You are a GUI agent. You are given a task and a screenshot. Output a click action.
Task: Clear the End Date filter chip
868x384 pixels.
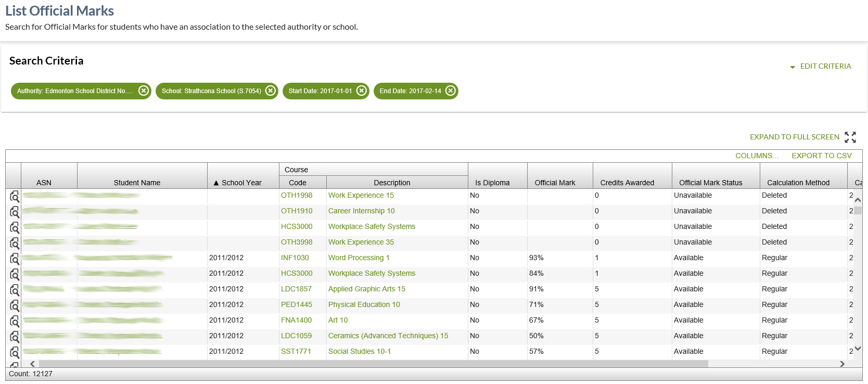[x=451, y=91]
